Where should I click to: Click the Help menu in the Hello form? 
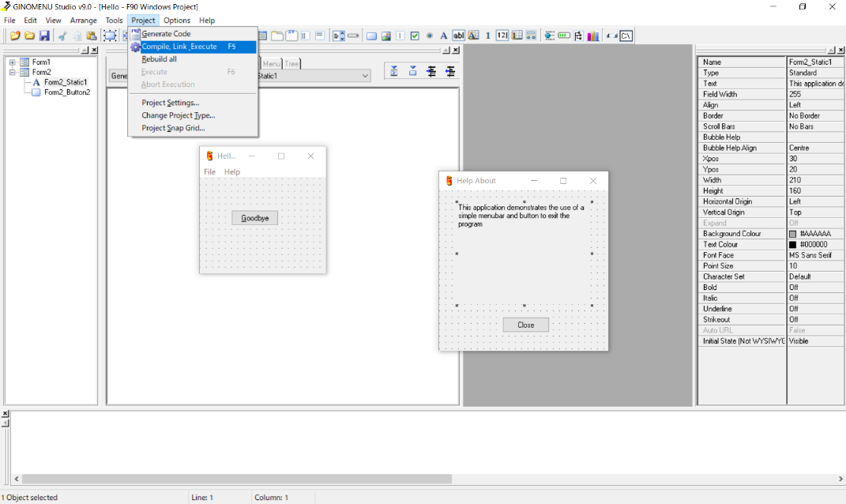[232, 171]
